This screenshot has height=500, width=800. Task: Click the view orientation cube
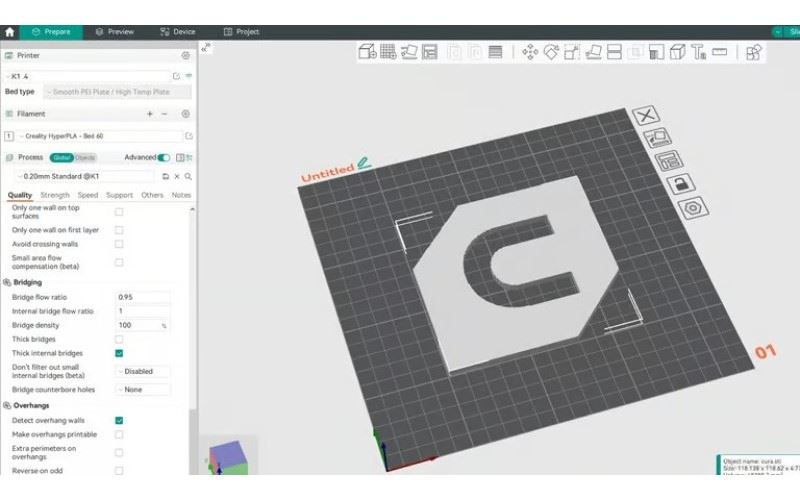tap(228, 457)
